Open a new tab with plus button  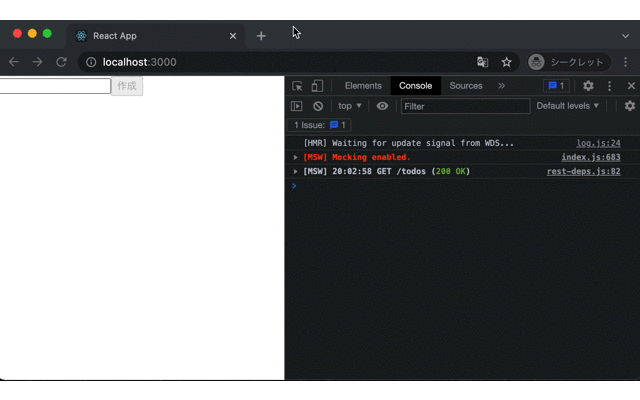tap(261, 36)
